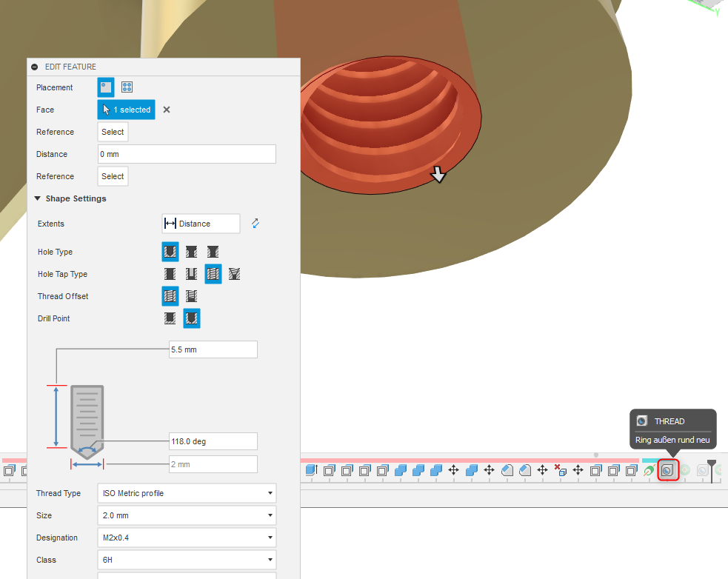Collapse the Edit Feature dialog with minus icon
The width and height of the screenshot is (728, 579).
[34, 67]
